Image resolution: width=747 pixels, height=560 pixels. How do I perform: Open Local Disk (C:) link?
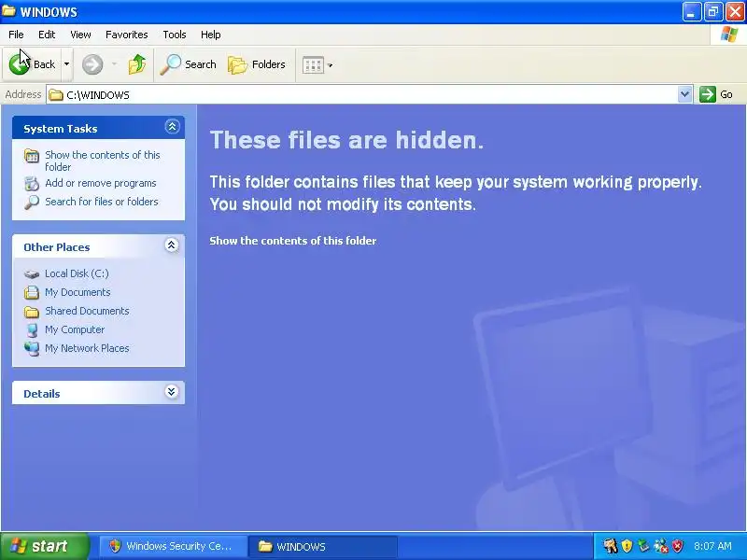coord(77,273)
